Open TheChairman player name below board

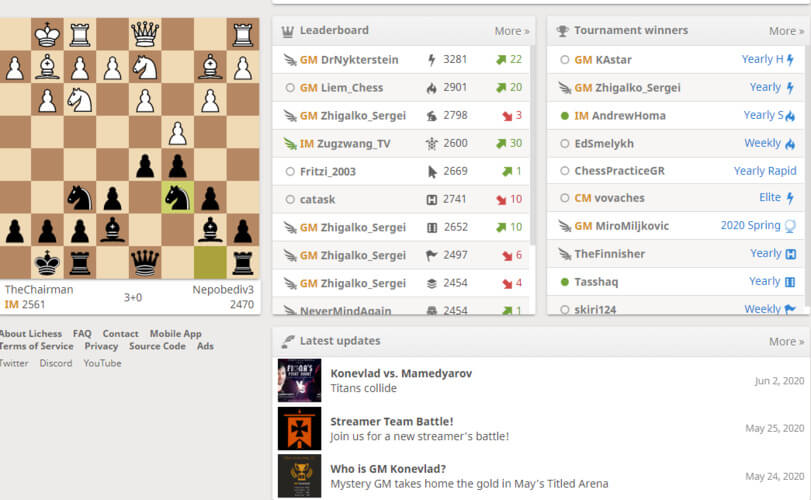(x=39, y=290)
